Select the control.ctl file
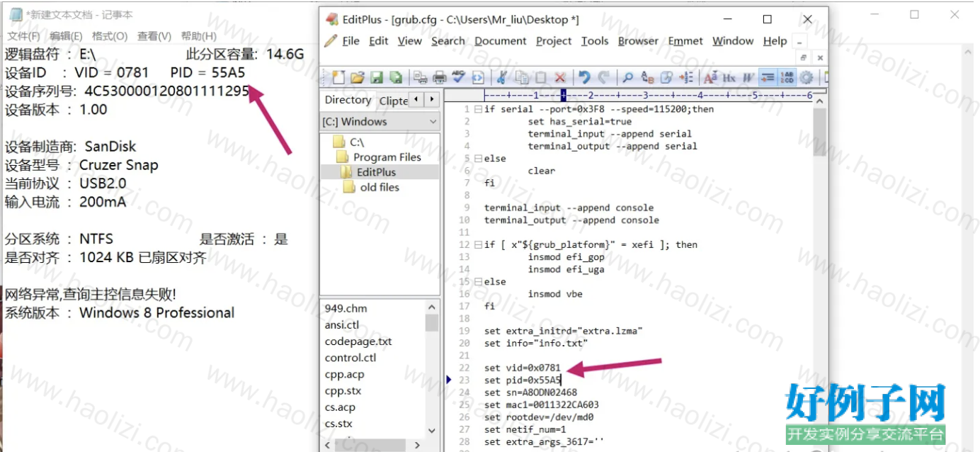 (351, 357)
